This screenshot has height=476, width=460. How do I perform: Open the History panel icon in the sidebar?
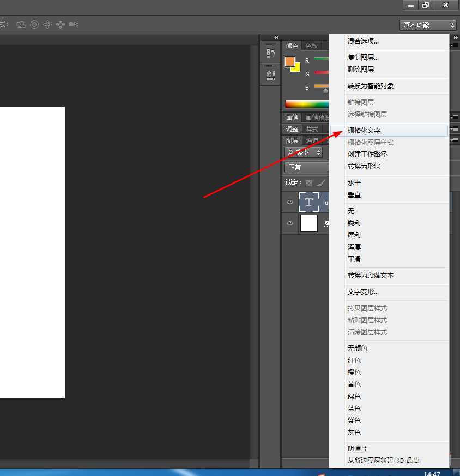tap(270, 52)
